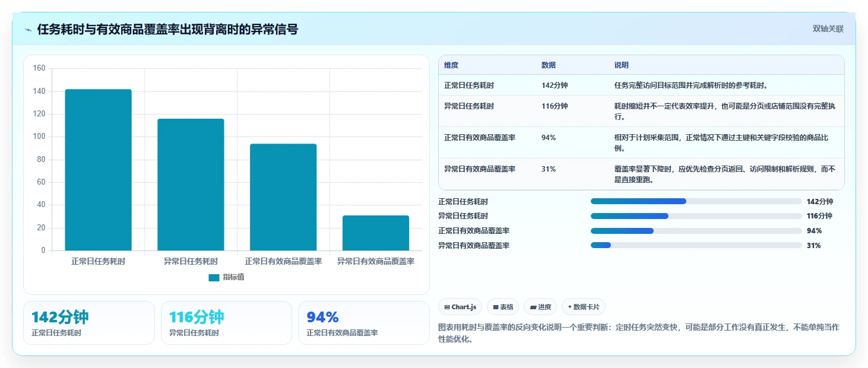
Task: Click the description starting with 任务完整访问目标范围
Action: tap(692, 85)
